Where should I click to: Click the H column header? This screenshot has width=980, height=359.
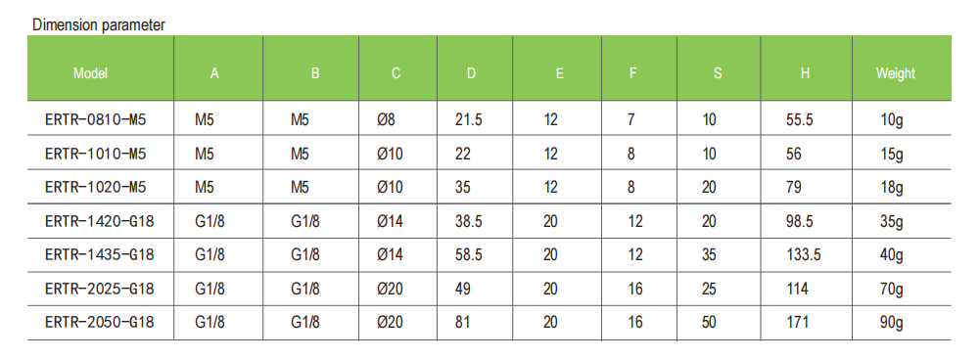[805, 73]
